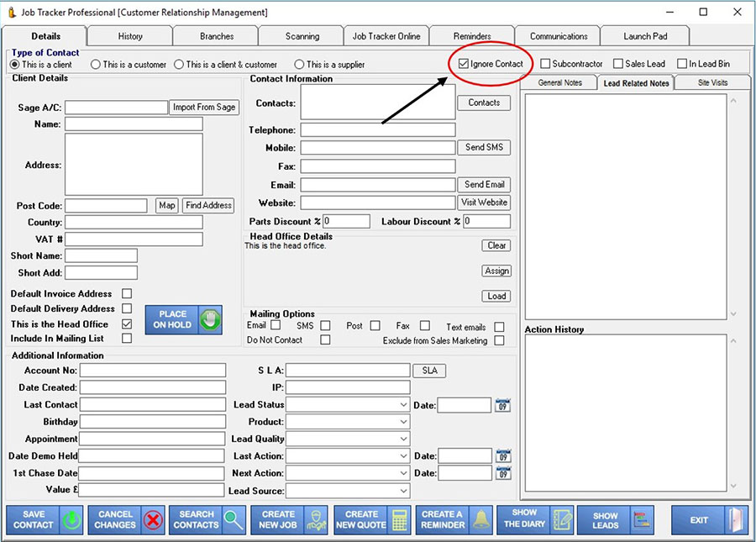This screenshot has width=756, height=542.
Task: Check the Do Not Contact box
Action: point(325,340)
